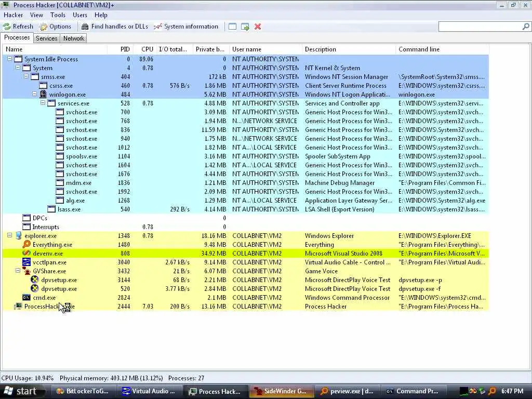Open the Users menu
The height and width of the screenshot is (399, 532).
79,15
